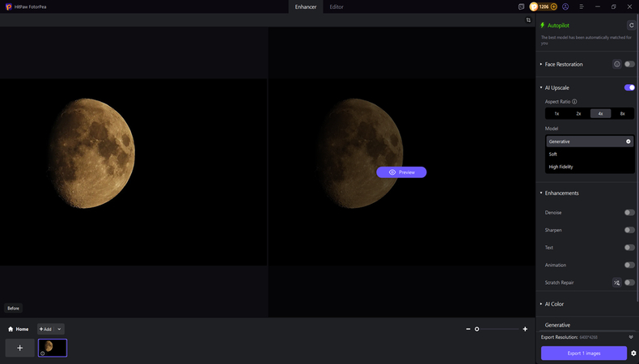
Task: Click the zoom in plus icon
Action: (x=525, y=329)
